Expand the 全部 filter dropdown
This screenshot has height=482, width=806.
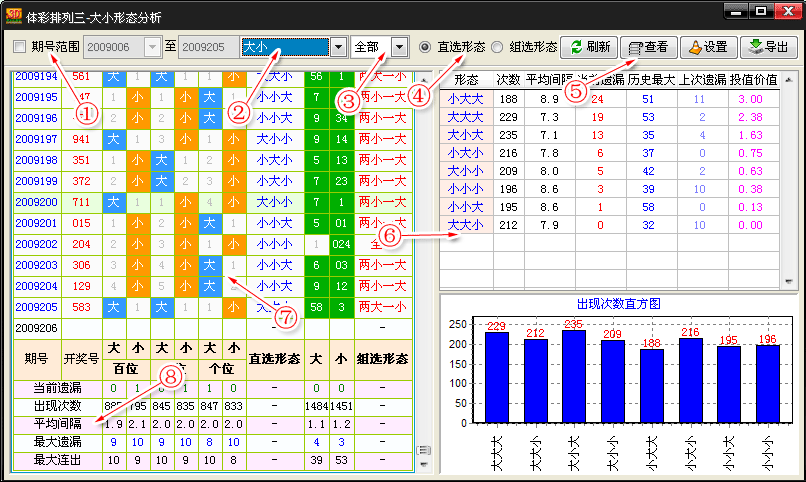[x=400, y=47]
